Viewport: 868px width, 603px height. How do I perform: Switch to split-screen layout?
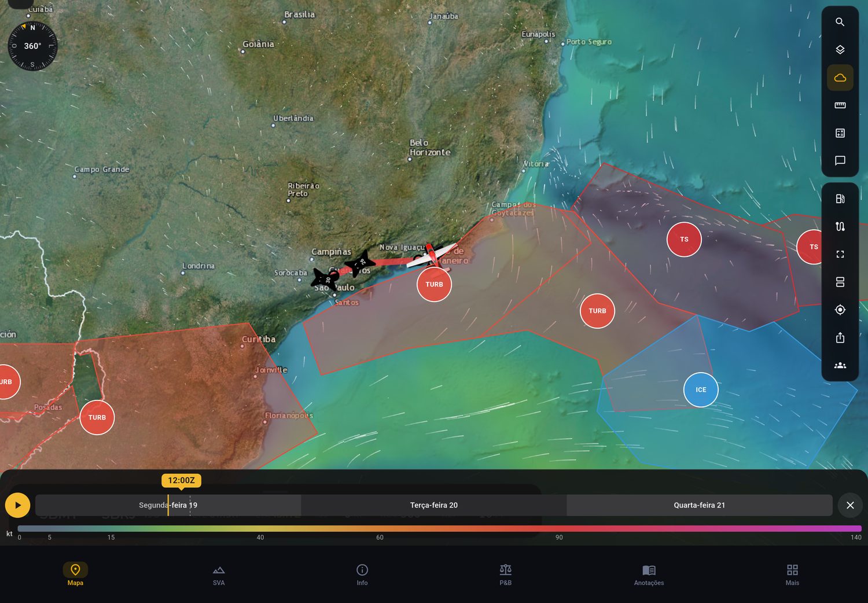(x=840, y=282)
